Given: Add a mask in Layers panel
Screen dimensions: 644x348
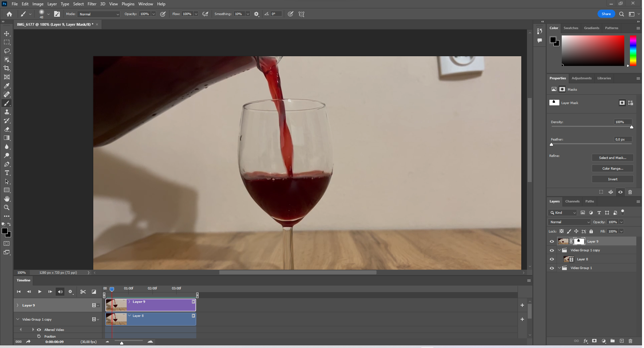Looking at the screenshot, I should click(595, 341).
